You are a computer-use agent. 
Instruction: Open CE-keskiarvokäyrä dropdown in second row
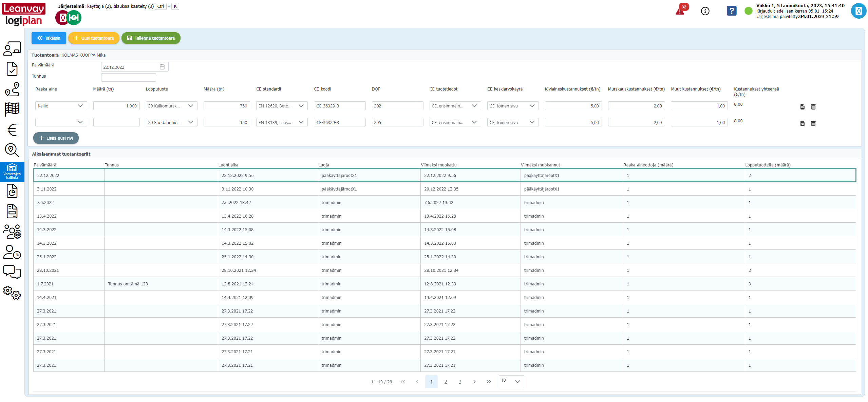point(513,122)
